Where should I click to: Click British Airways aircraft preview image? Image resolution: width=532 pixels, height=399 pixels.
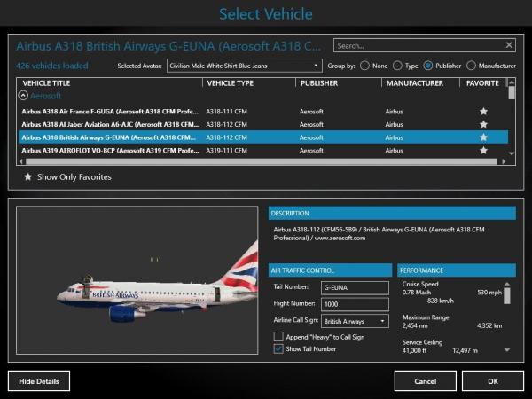(x=137, y=280)
